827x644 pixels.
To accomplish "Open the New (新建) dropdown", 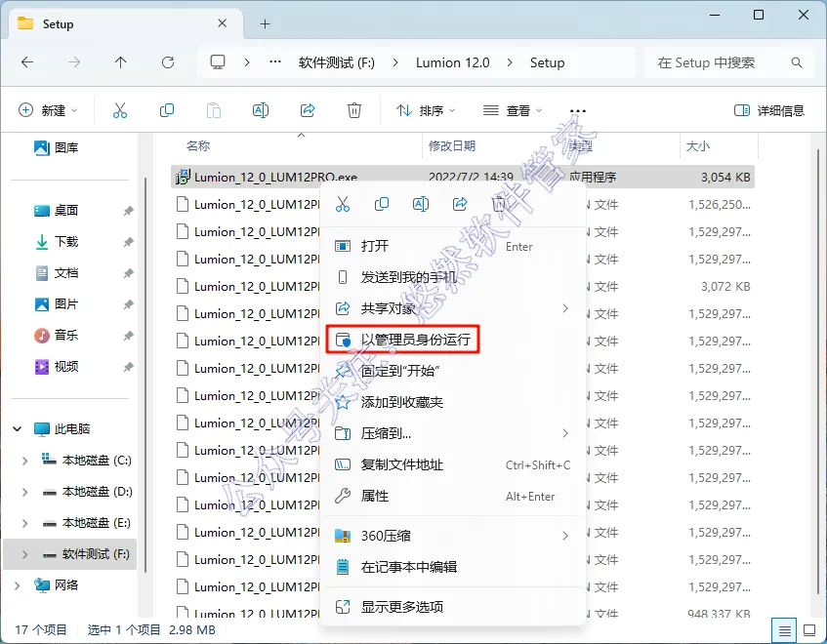I will [48, 110].
